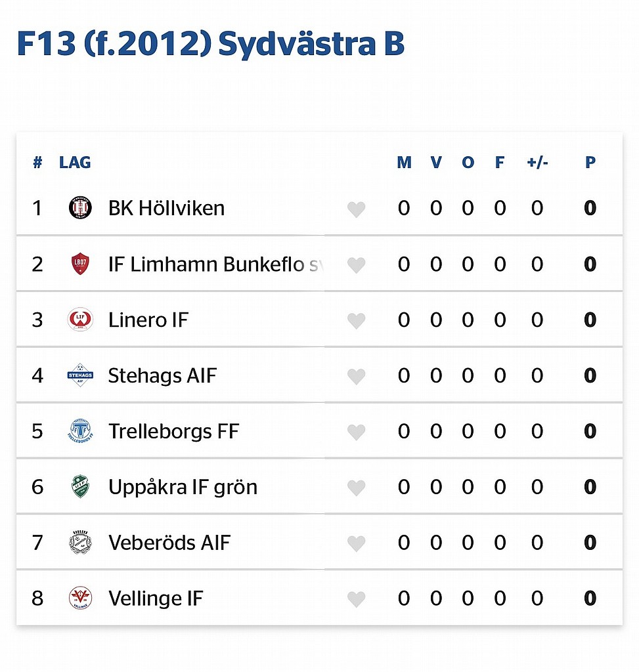Mark Trelleborgs FF as favorite
The height and width of the screenshot is (672, 639).
(x=356, y=432)
